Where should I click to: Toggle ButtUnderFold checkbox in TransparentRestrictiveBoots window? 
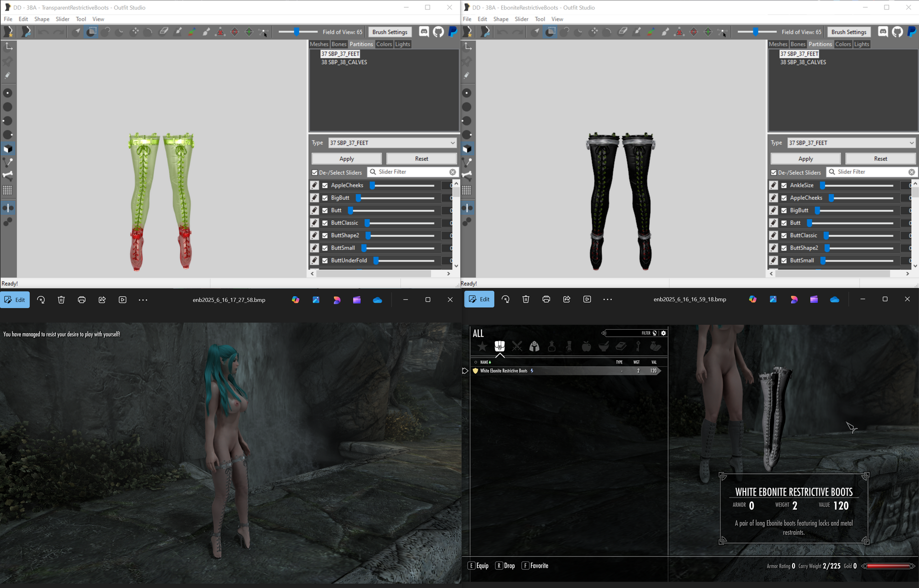325,261
